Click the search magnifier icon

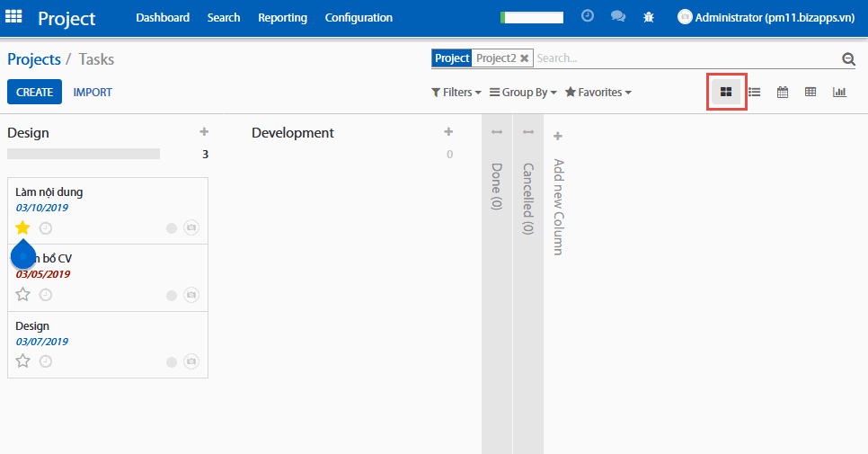[848, 59]
